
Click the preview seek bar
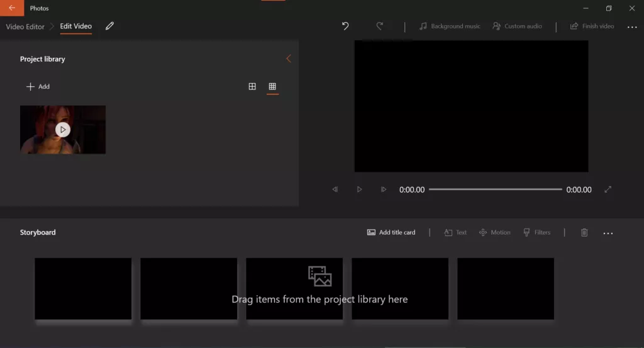coord(495,189)
